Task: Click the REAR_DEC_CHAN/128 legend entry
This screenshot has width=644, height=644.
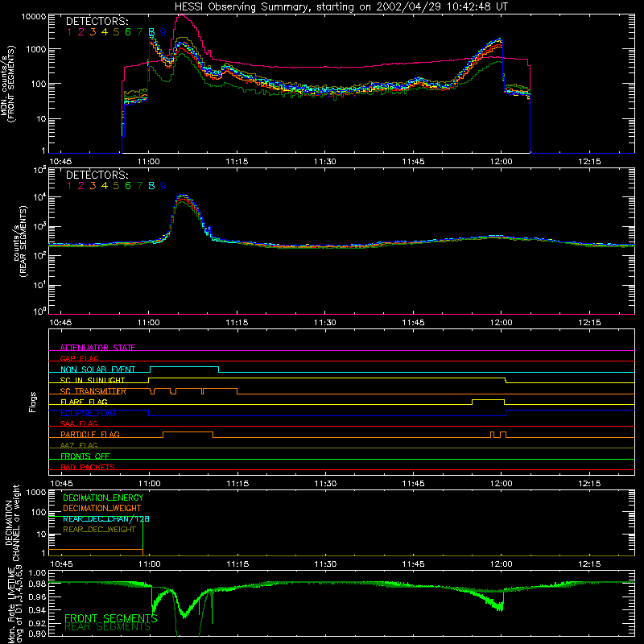Action: (106, 518)
